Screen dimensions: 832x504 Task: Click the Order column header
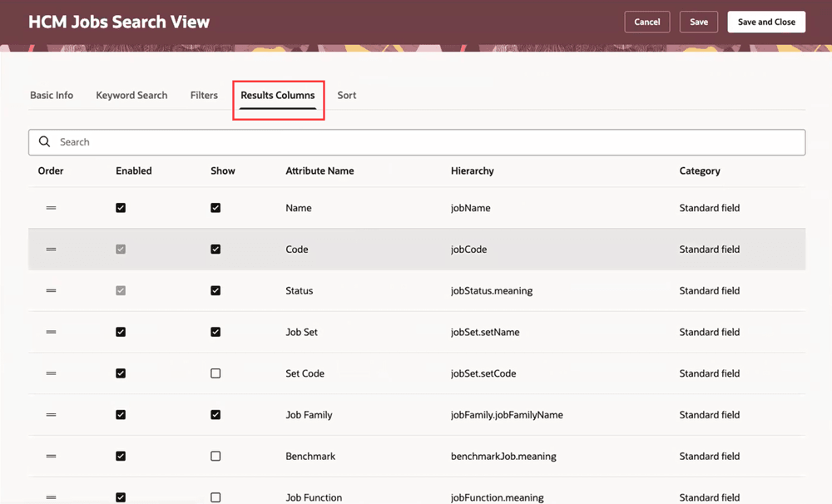51,170
